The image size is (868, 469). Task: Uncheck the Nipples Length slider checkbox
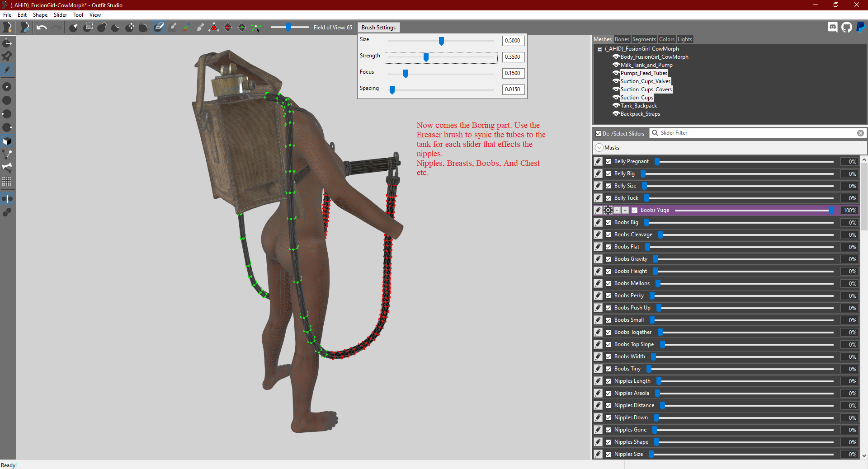[609, 381]
